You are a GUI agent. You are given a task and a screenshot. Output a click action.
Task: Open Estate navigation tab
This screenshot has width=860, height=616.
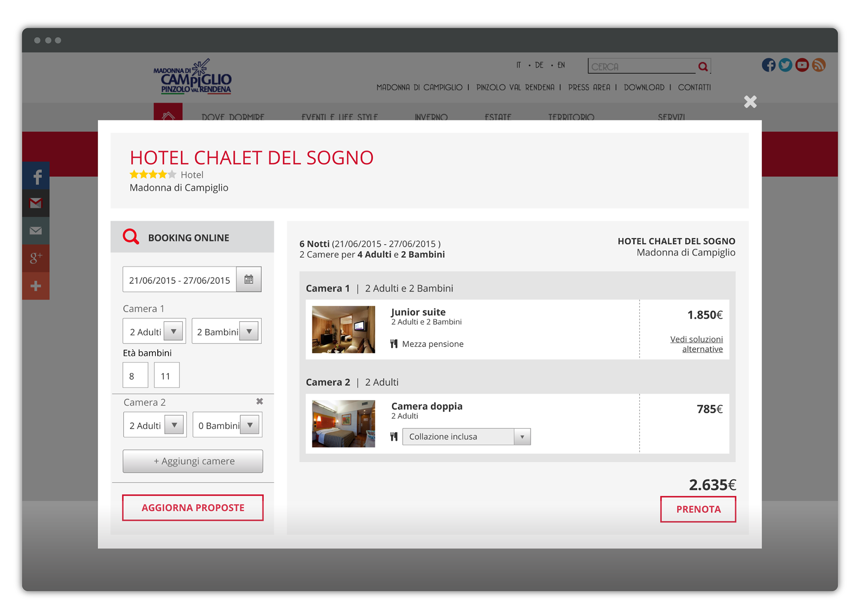coord(498,116)
